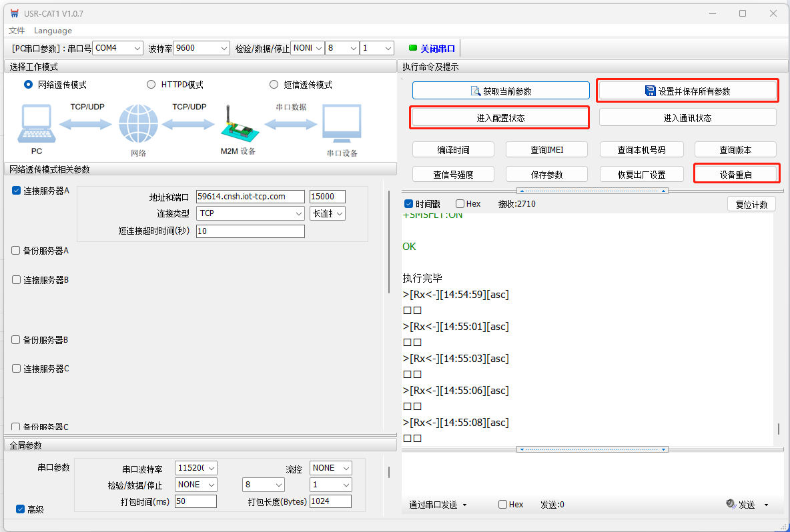Click the green 关闭串口 port indicator
This screenshot has width=790, height=532.
point(413,48)
